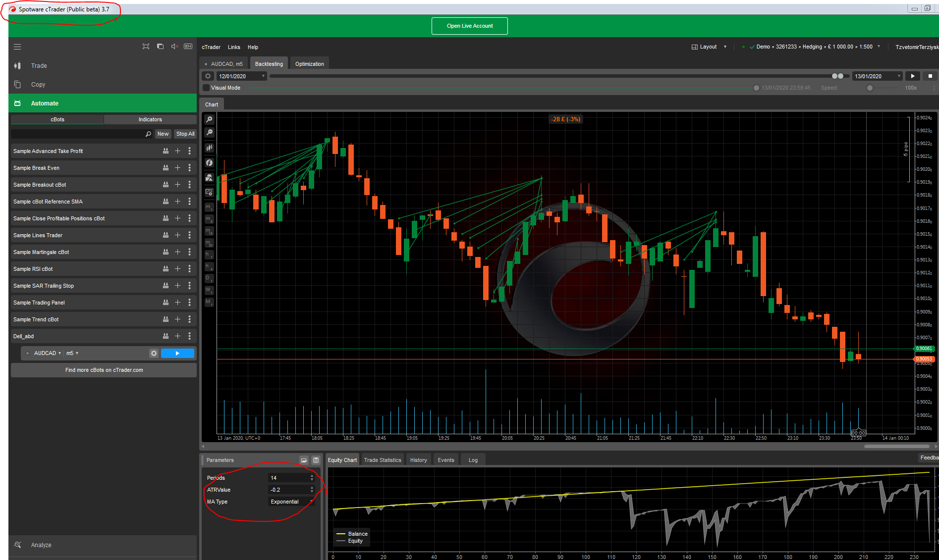Click Open Live Account button
The image size is (939, 560).
pos(470,26)
